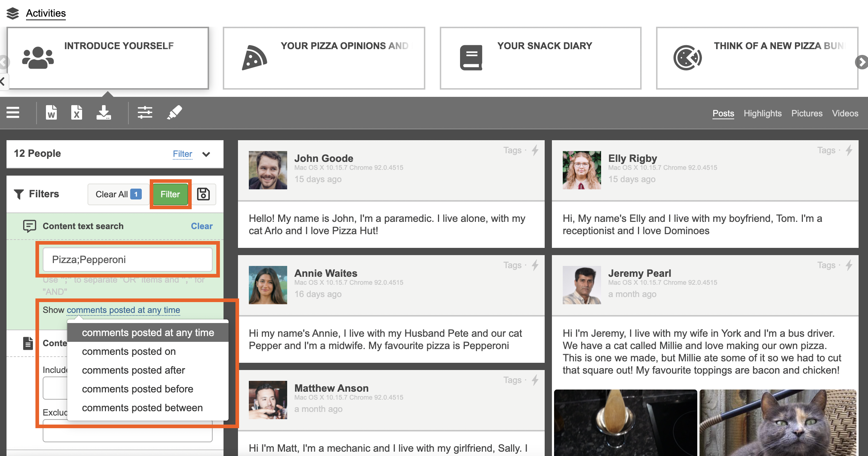
Task: Click the lightning bolt on John Goode's post
Action: [535, 150]
